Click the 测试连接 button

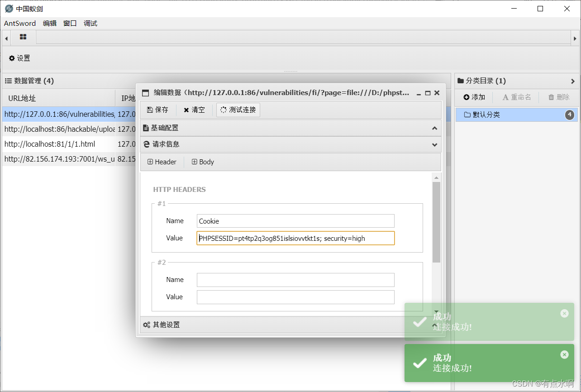tap(238, 110)
